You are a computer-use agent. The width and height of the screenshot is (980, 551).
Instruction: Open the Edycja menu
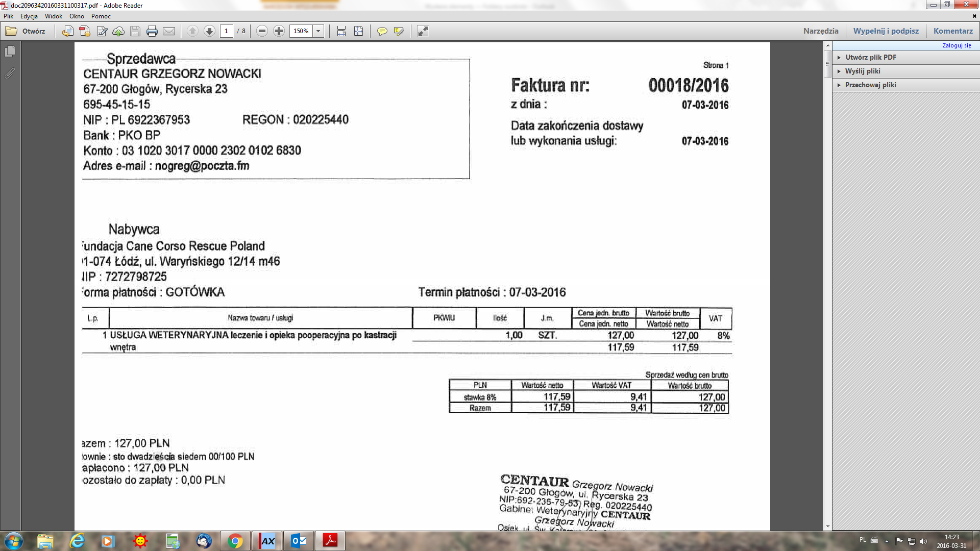click(29, 16)
